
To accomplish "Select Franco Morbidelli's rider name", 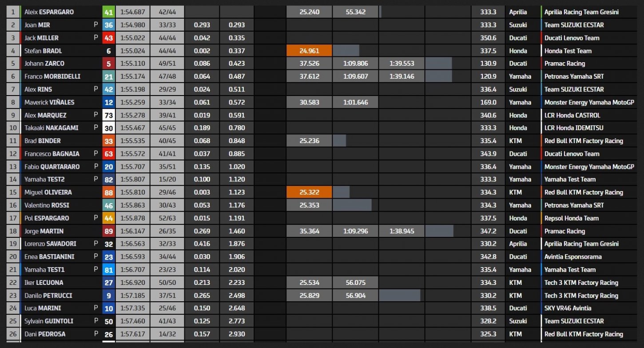I will [x=52, y=76].
